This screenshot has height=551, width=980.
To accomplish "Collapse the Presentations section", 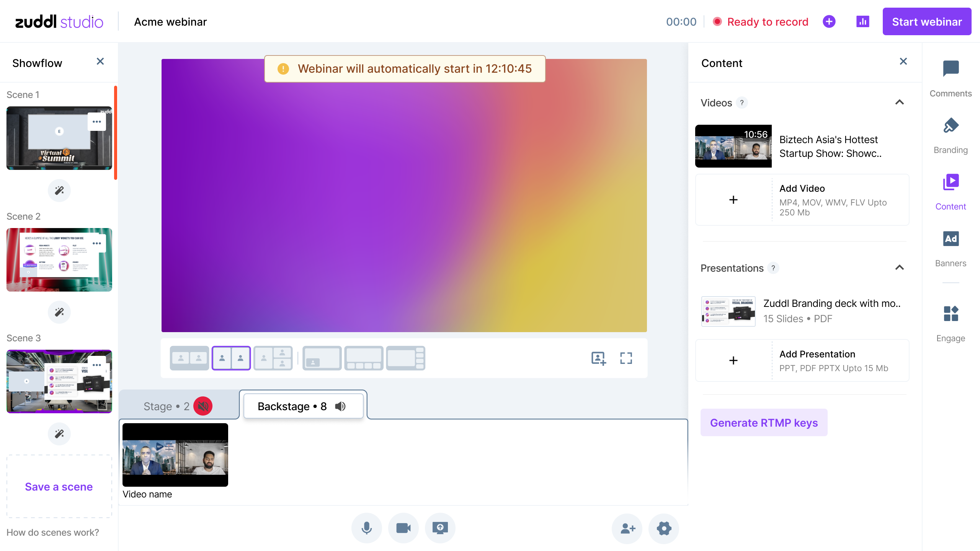I will pyautogui.click(x=900, y=268).
